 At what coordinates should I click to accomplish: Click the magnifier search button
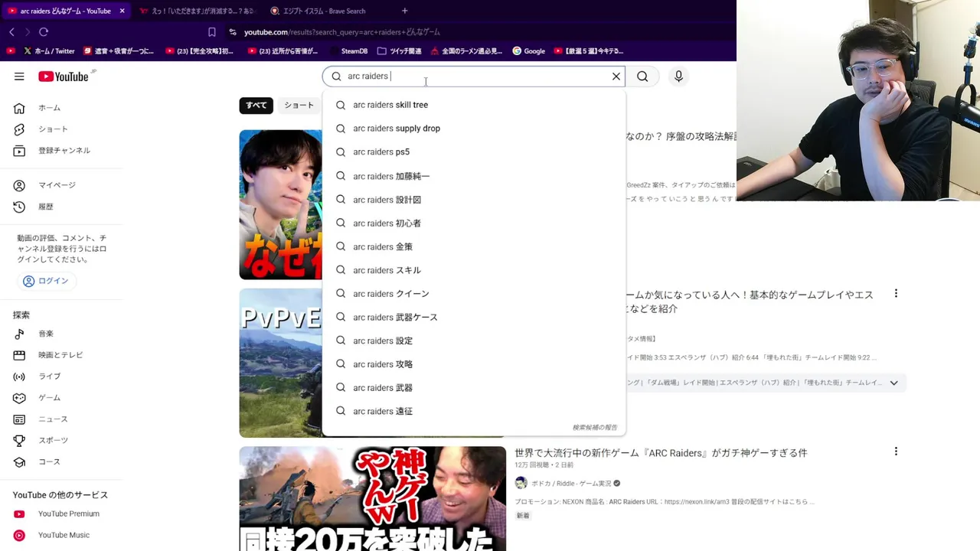642,77
